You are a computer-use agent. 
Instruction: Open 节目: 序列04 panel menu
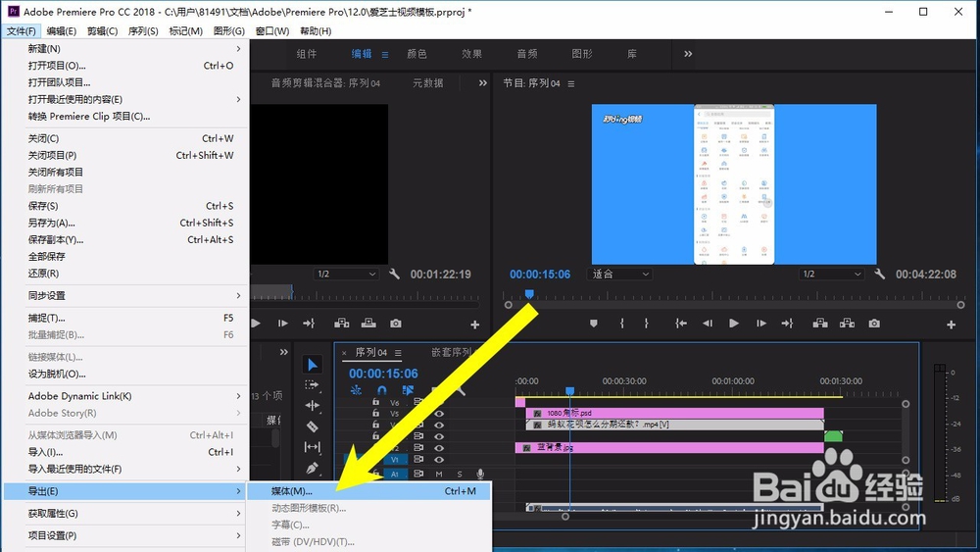click(x=570, y=83)
